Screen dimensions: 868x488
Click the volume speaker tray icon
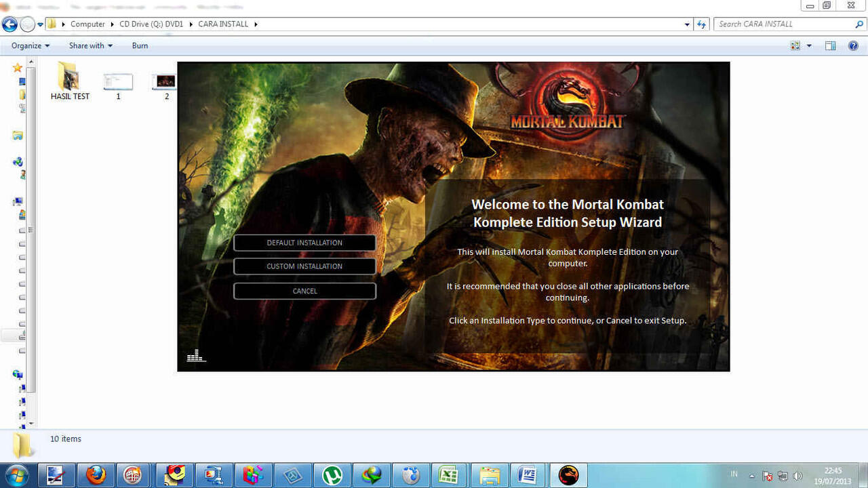797,476
